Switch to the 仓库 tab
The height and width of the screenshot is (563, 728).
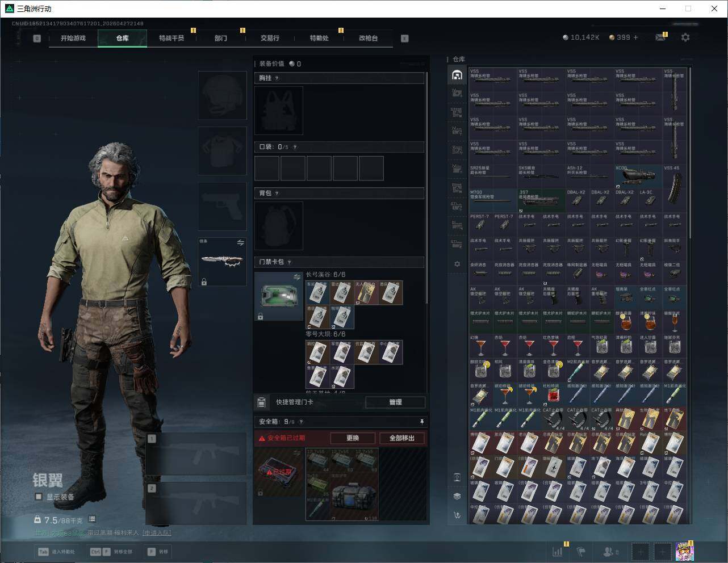[123, 38]
